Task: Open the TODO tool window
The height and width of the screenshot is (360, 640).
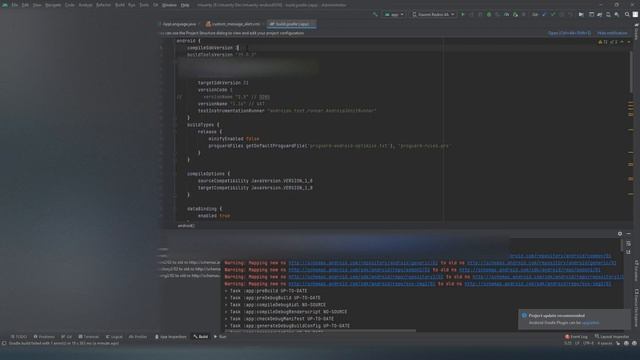Action: (x=19, y=337)
